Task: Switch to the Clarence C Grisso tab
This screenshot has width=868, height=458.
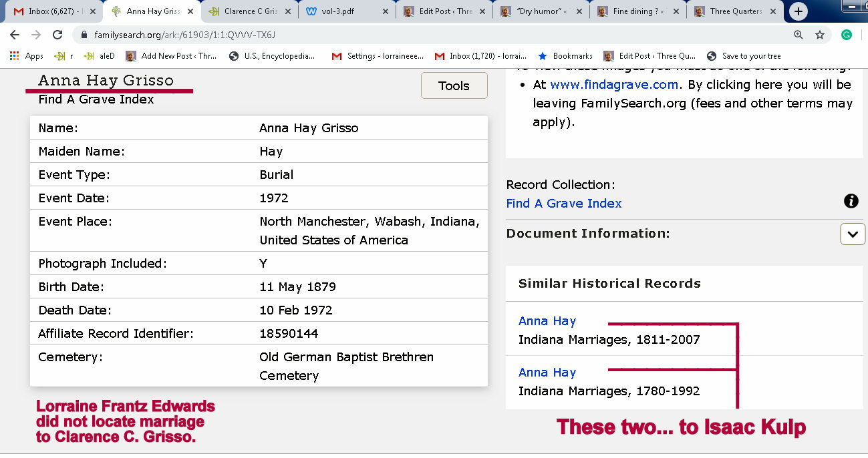Action: (x=249, y=11)
